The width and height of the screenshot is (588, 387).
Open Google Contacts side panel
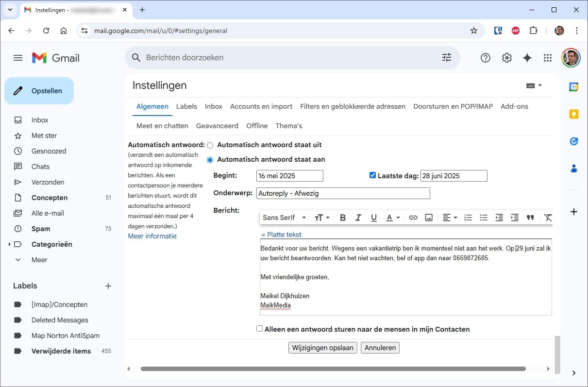(x=574, y=168)
